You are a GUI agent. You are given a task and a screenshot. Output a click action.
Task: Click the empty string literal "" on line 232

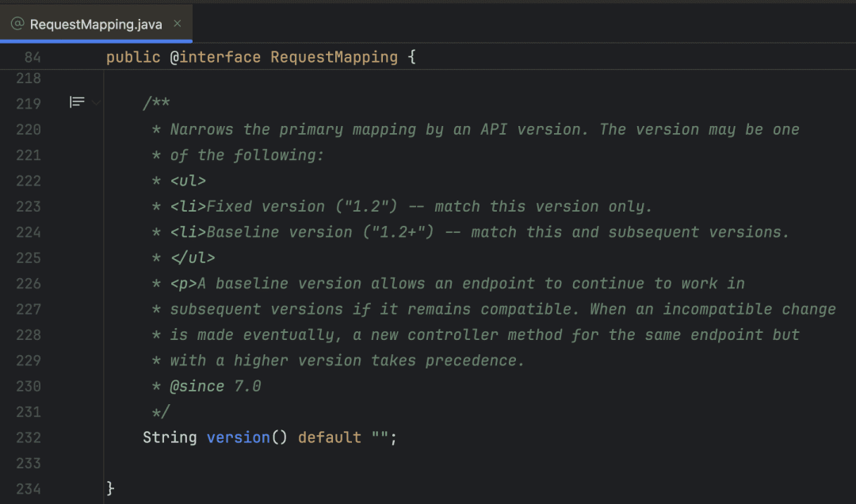click(380, 436)
